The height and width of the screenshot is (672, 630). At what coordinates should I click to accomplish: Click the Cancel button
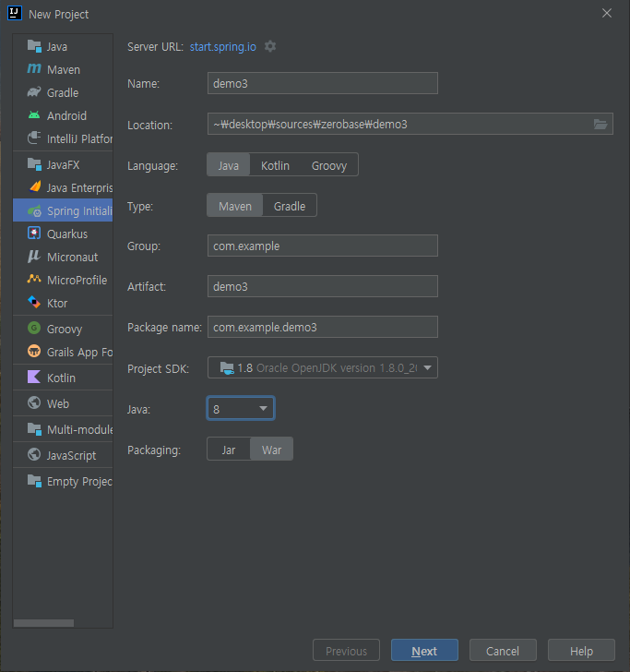[503, 651]
